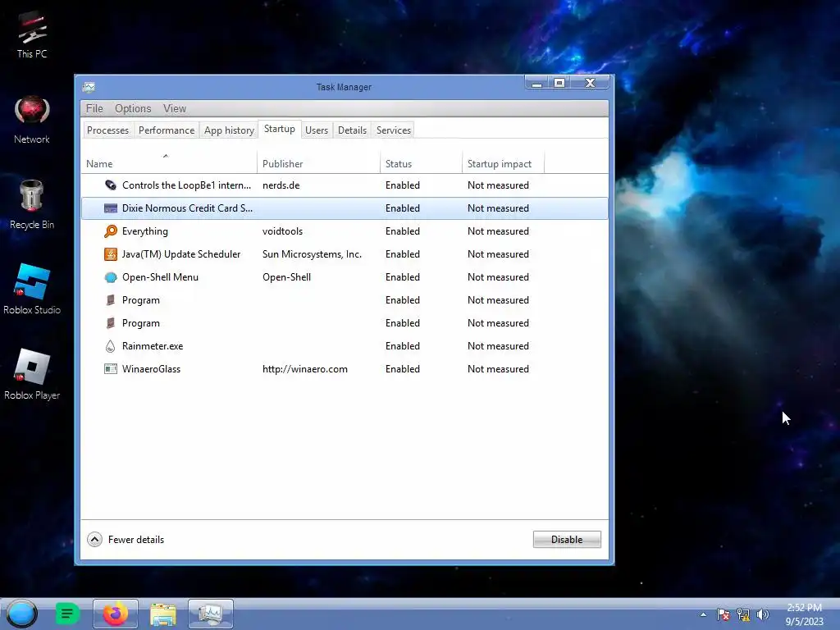840x630 pixels.
Task: Click the Open-Shell Menu shell icon
Action: (x=111, y=277)
